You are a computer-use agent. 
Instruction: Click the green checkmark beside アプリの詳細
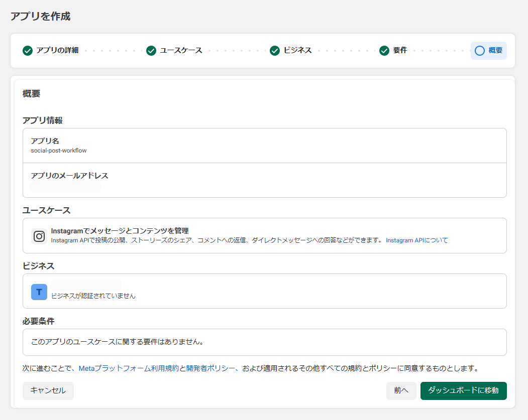(28, 51)
